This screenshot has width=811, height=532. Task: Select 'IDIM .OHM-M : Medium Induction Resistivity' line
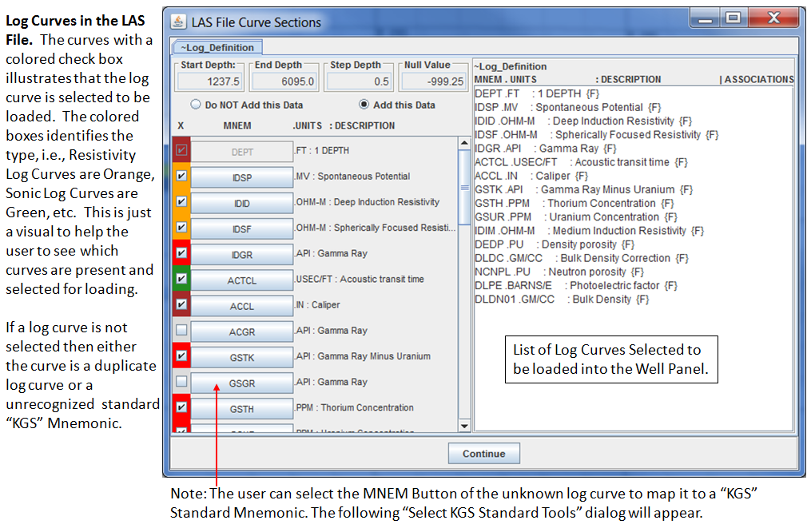(590, 231)
